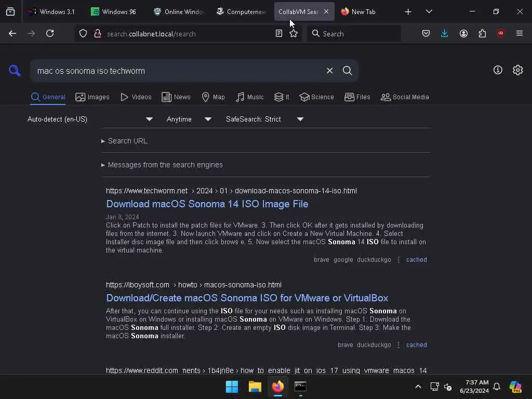Focus the SearXNG search query field

pos(178,71)
